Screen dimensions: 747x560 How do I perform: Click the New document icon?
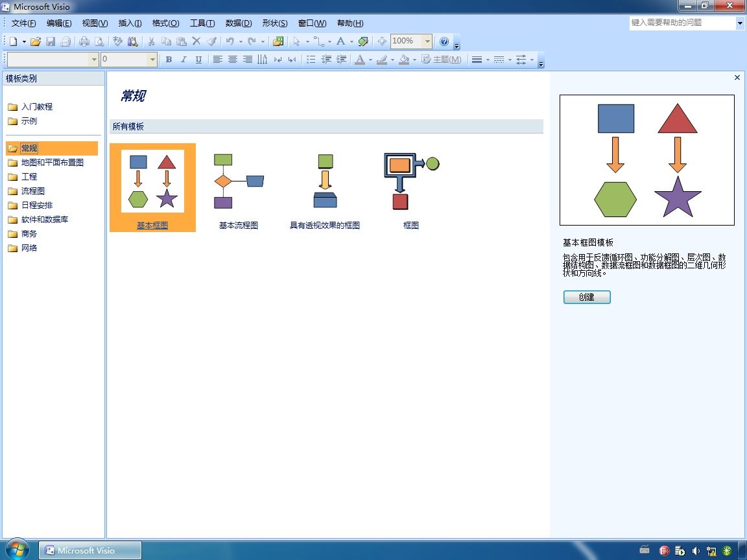click(x=14, y=41)
